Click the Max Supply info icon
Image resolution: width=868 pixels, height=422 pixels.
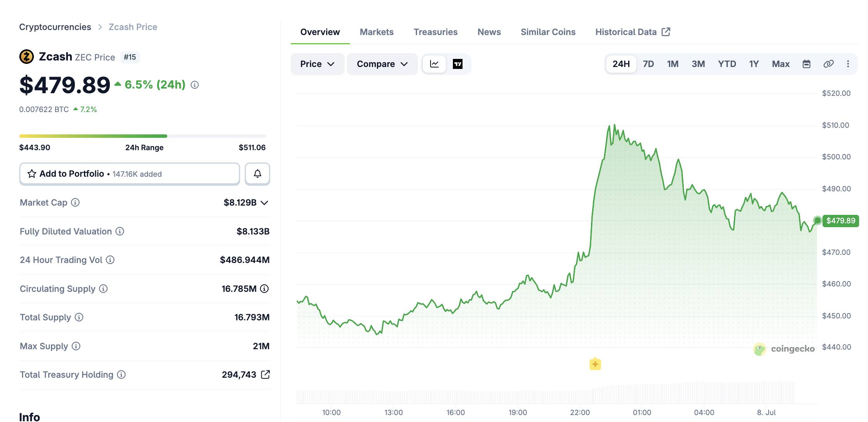coord(76,346)
